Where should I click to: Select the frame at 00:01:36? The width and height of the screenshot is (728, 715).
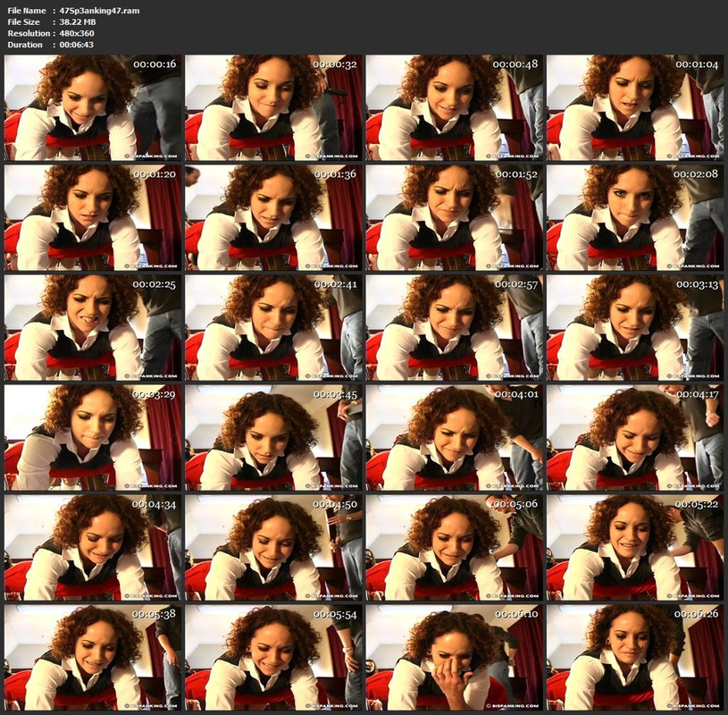(273, 218)
